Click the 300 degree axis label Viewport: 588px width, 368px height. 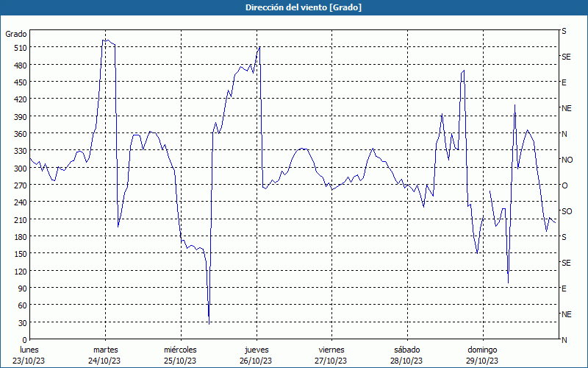(20, 169)
